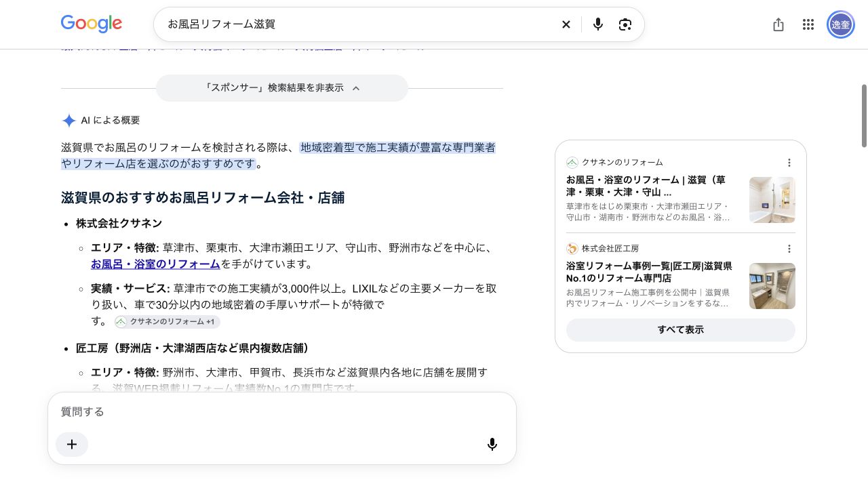
Task: Click the クサネンのリフォーム source name in card
Action: coord(623,163)
